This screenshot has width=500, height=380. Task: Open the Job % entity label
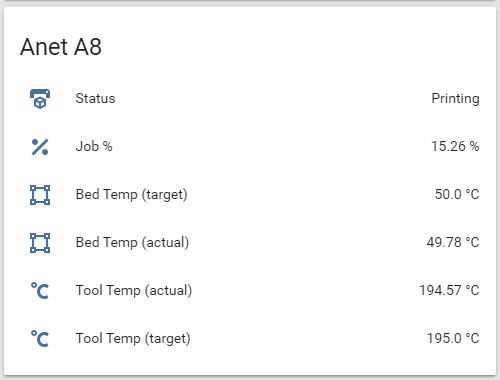[94, 146]
